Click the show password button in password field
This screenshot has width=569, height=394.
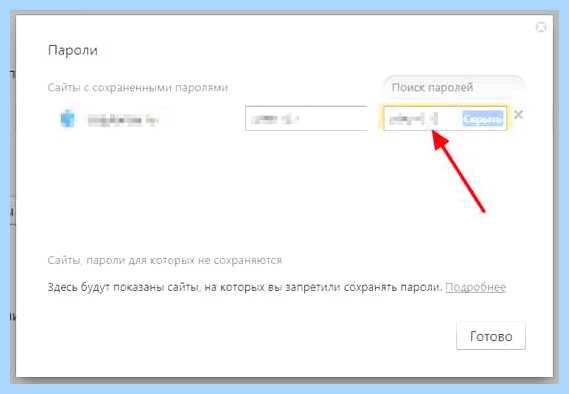pos(483,119)
